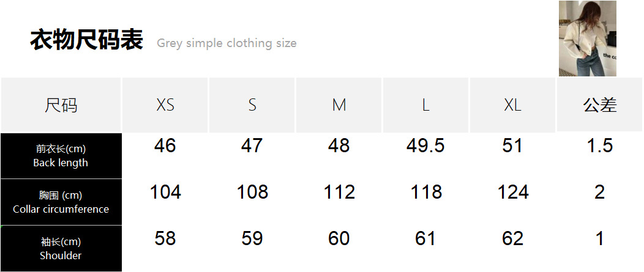Select the 尺码 header cell
Screen dimensions: 644x272
(x=61, y=105)
